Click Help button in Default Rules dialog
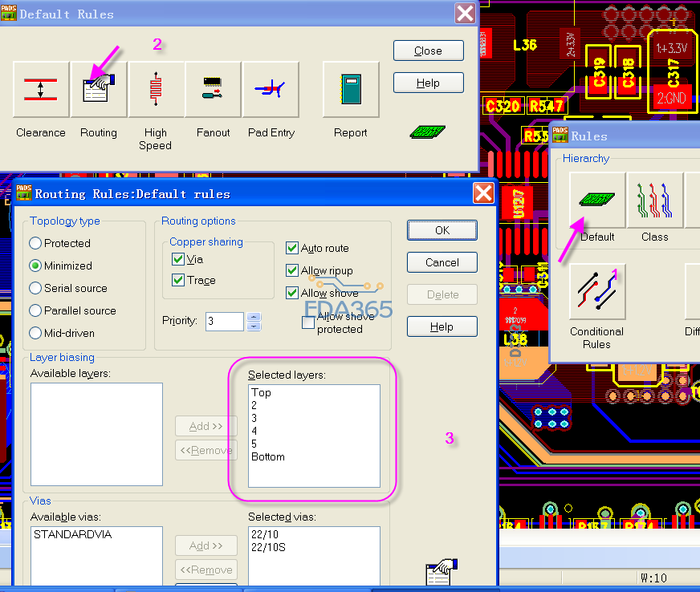 tap(428, 83)
